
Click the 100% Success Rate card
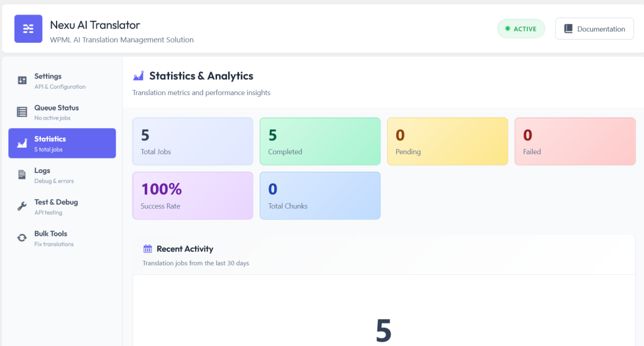pos(193,196)
